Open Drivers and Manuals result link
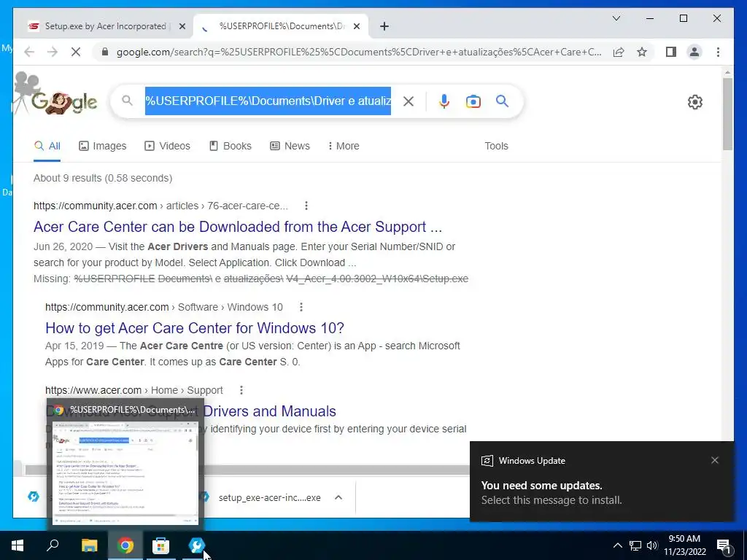Image resolution: width=747 pixels, height=560 pixels. click(x=270, y=411)
